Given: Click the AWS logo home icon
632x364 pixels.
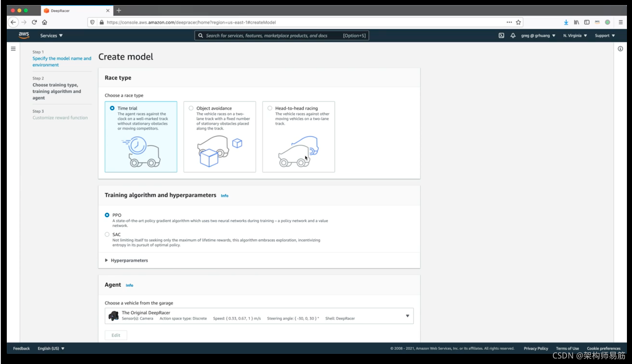Looking at the screenshot, I should 24,35.
